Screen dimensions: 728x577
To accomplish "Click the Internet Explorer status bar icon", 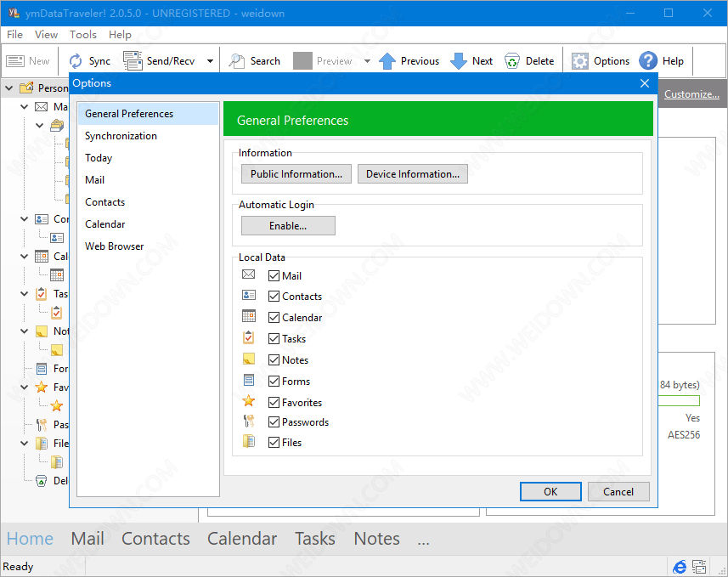I will click(680, 567).
